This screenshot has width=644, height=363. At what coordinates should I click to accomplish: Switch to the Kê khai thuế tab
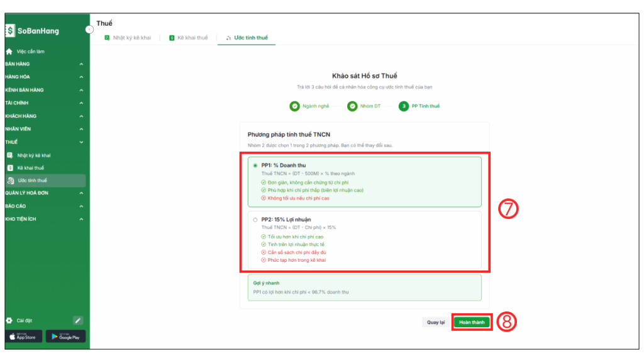tap(188, 38)
